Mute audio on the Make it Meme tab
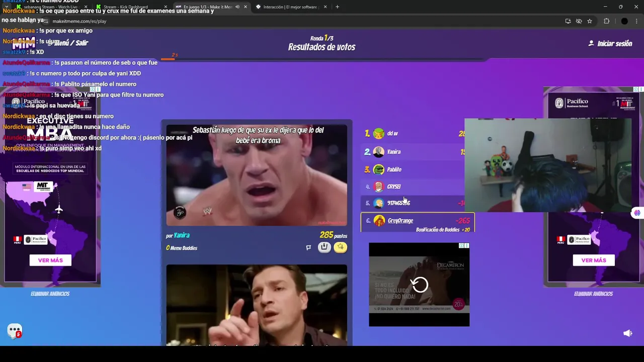 237,7
